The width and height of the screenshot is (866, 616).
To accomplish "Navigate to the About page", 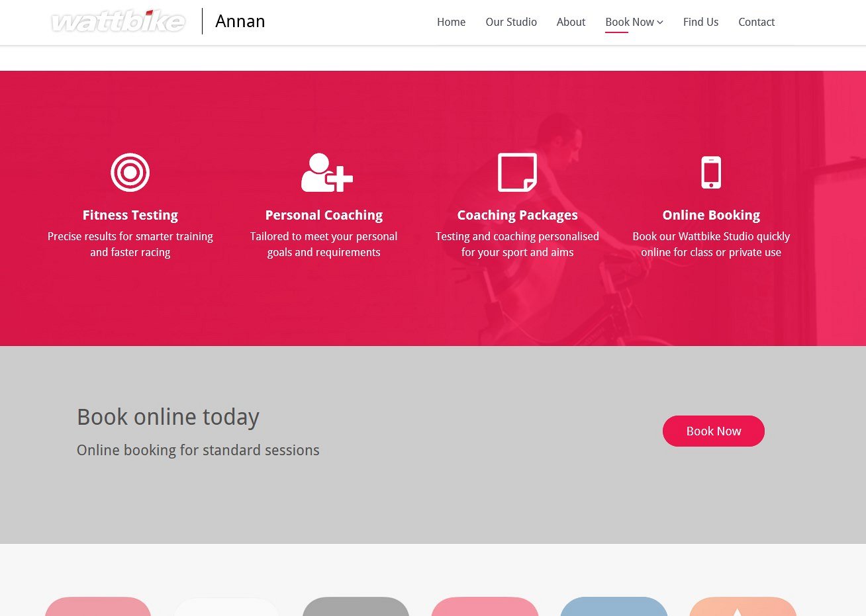I will tap(571, 22).
